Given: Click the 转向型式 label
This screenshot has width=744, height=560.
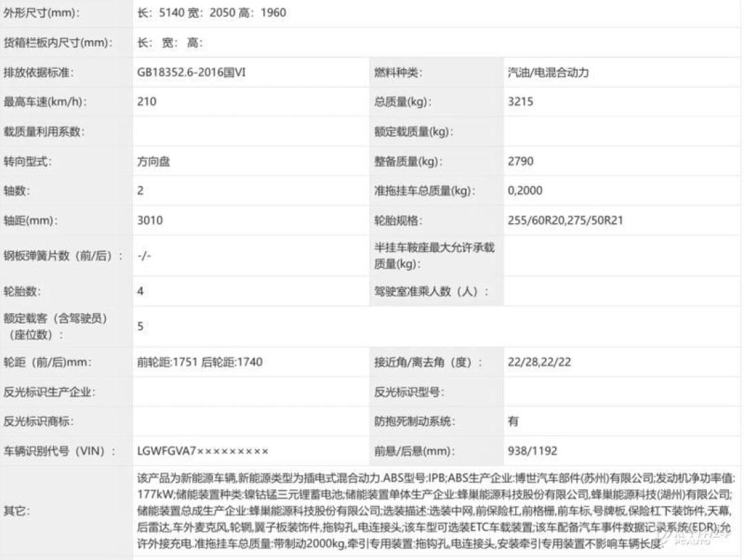Looking at the screenshot, I should point(28,161).
